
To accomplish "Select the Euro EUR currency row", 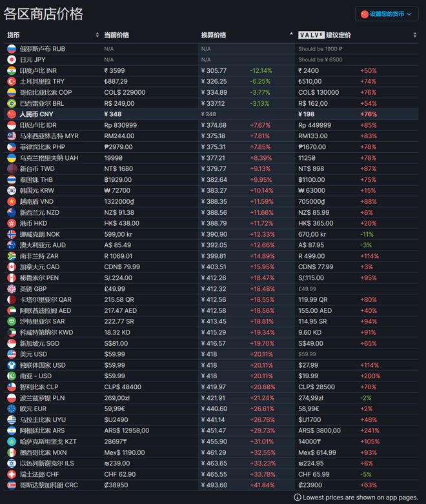I will pos(211,409).
